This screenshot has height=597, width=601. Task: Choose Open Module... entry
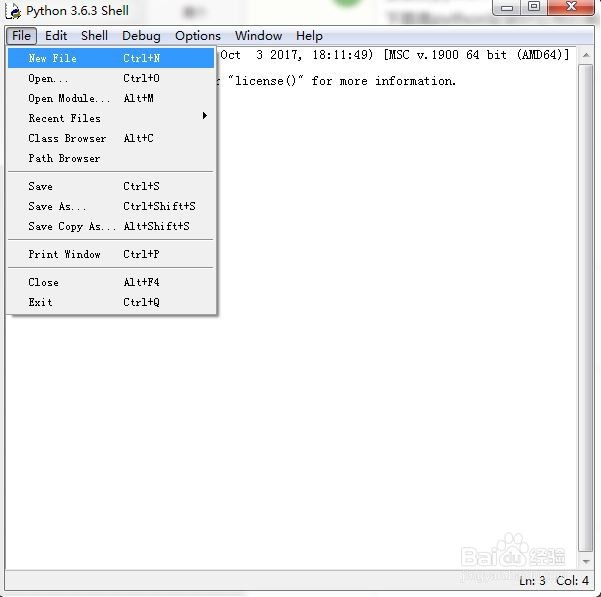coord(111,98)
